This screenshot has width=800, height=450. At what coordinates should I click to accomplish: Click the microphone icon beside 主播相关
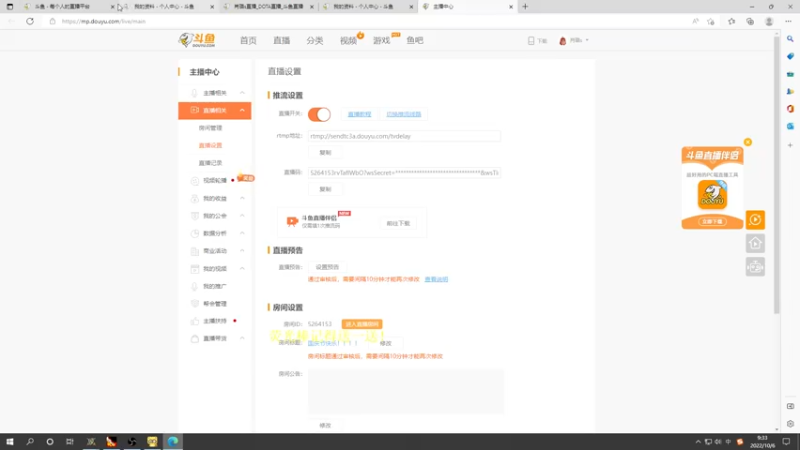(x=194, y=93)
